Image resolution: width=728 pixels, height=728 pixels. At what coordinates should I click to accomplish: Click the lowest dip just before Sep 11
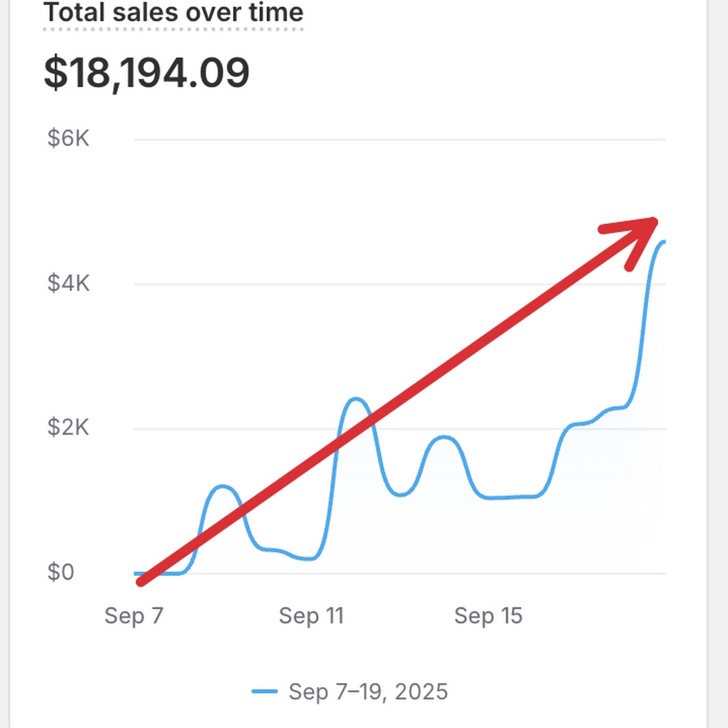pyautogui.click(x=309, y=559)
